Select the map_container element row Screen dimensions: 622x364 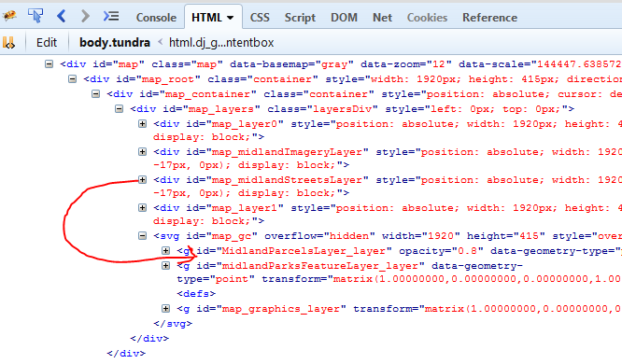pyautogui.click(x=364, y=94)
